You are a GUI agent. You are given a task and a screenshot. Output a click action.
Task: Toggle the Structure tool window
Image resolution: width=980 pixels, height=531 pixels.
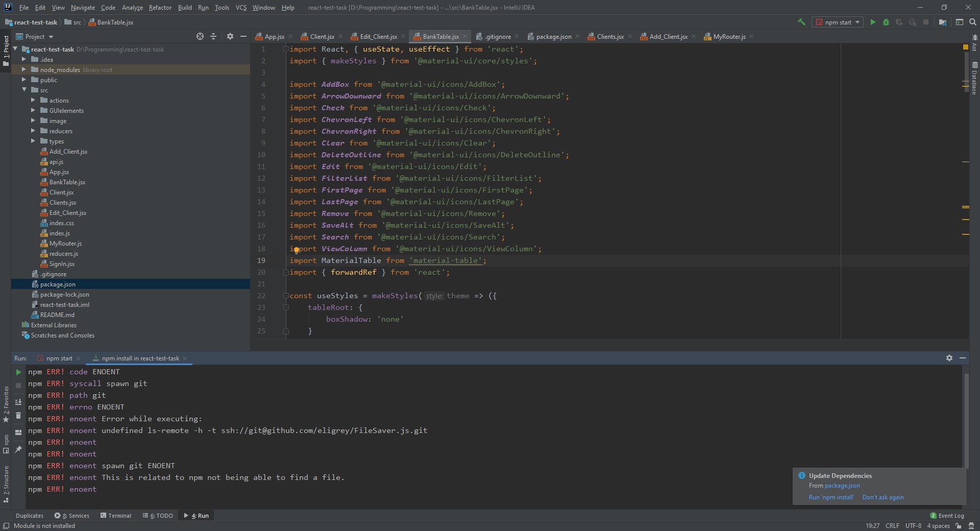tap(6, 482)
